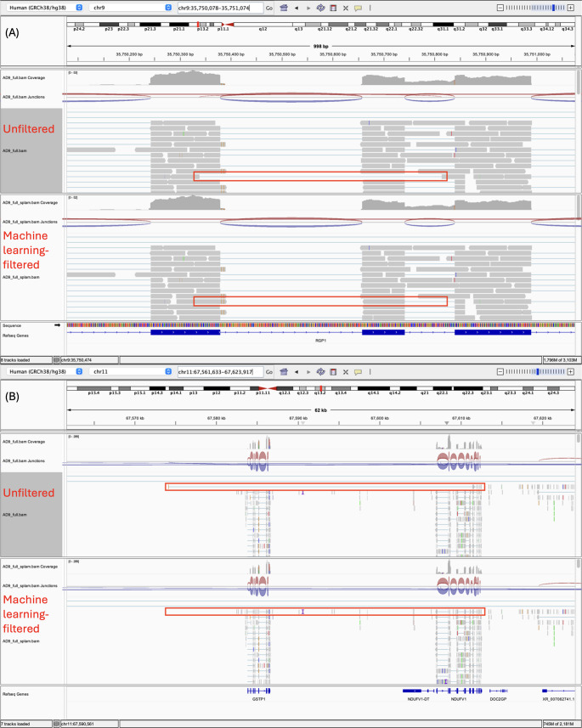Define a region of interest in the chr9 window
Screen dimensions: 582x728
point(333,8)
